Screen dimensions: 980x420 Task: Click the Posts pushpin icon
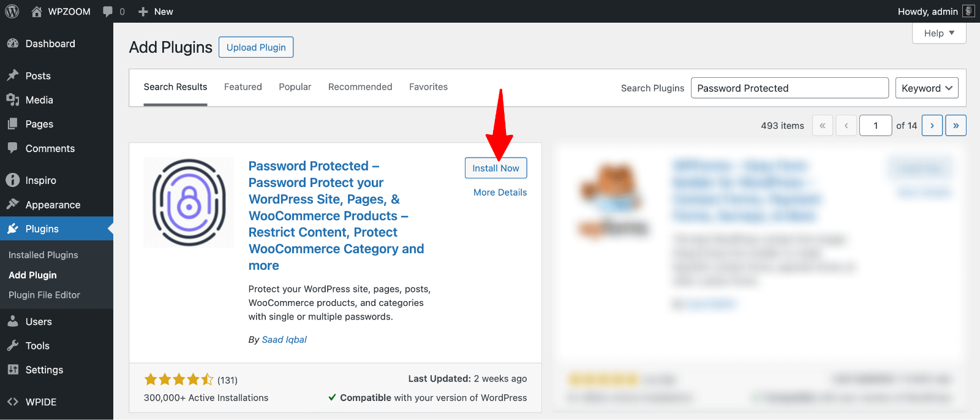(13, 75)
